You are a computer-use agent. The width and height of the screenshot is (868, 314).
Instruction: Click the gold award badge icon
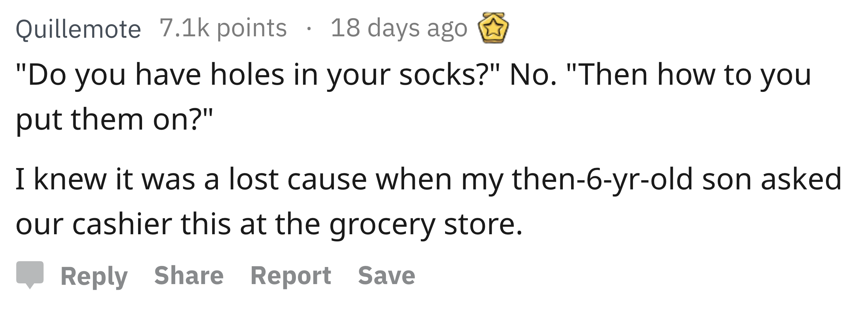493,27
